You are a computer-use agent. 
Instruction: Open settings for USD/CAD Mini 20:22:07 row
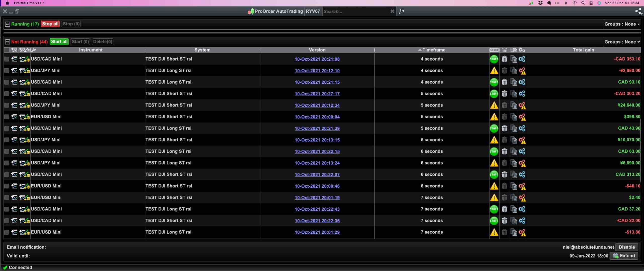(x=522, y=175)
